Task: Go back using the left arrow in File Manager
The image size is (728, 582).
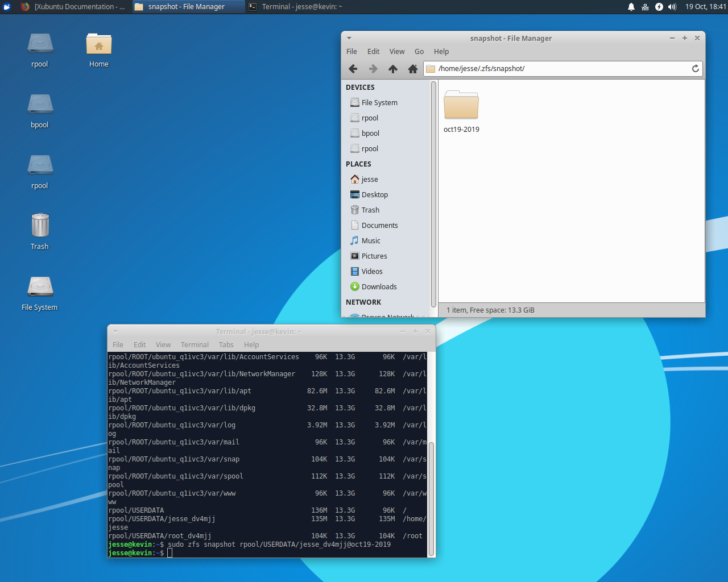Action: click(353, 69)
